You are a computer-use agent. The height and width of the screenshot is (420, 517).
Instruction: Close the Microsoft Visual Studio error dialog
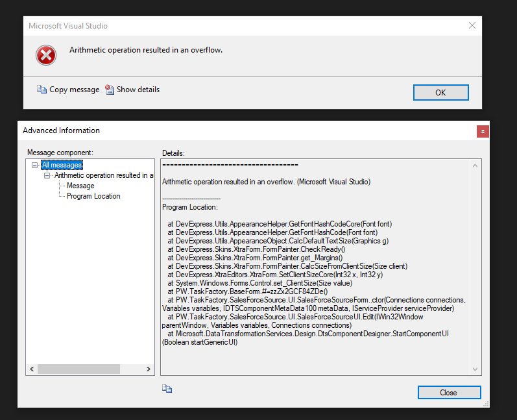472,25
